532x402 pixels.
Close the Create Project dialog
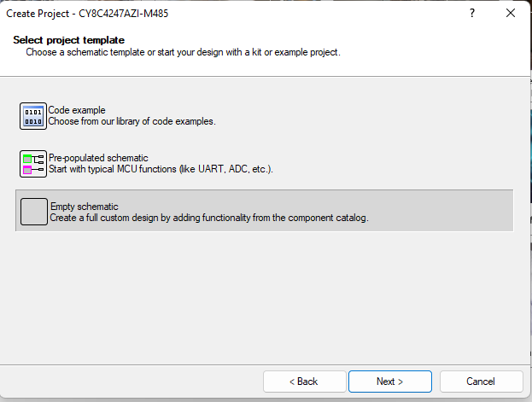tap(511, 14)
